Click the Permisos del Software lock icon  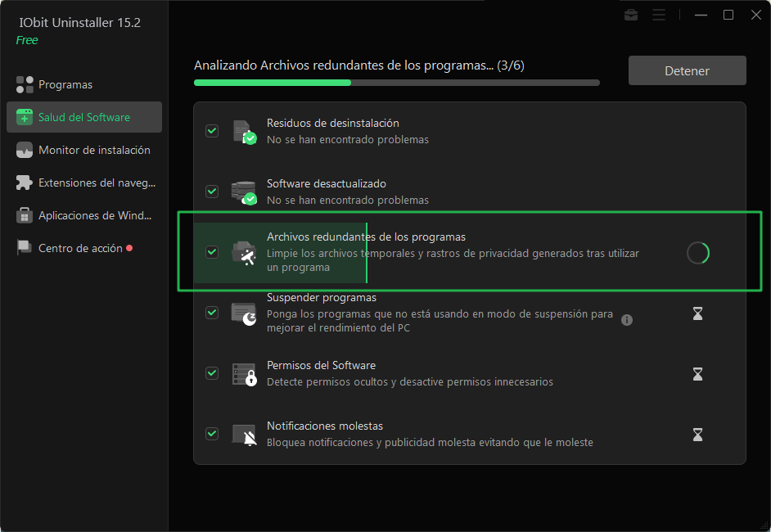click(x=245, y=374)
